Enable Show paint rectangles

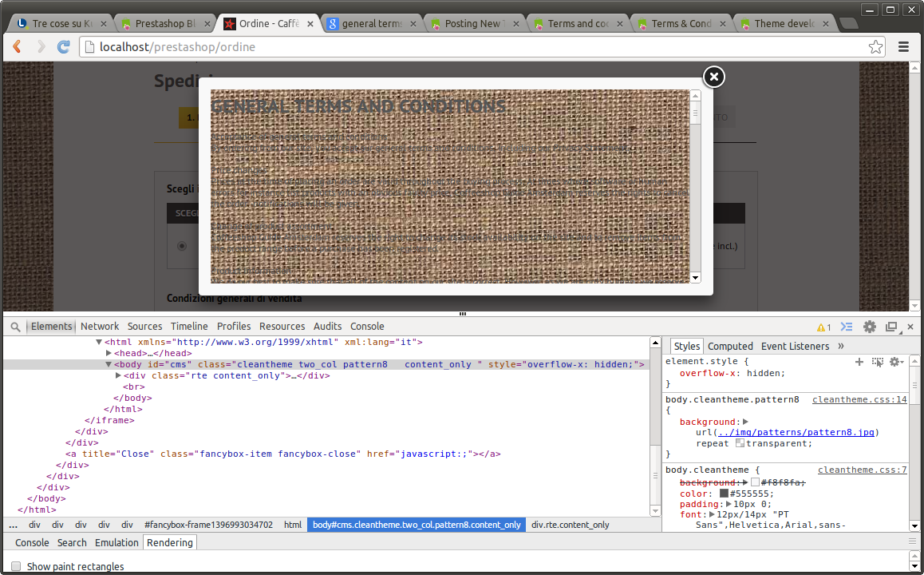(16, 566)
